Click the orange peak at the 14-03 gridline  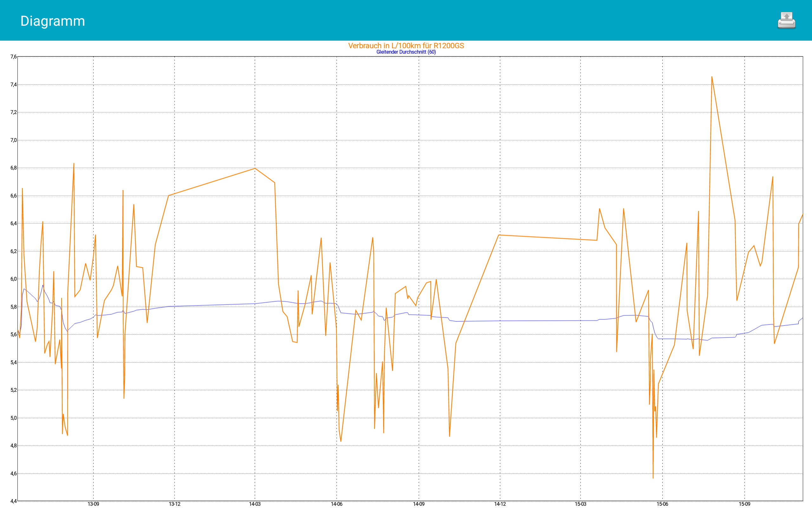point(255,168)
